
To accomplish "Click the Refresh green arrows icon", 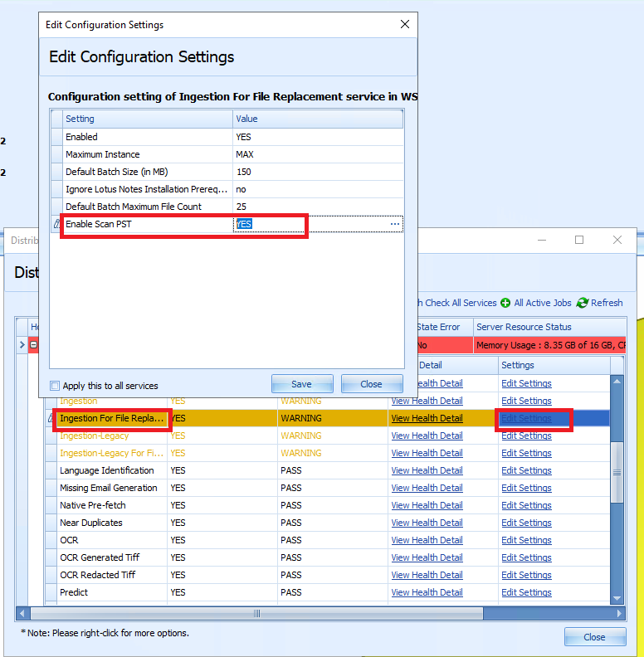I will pyautogui.click(x=583, y=303).
